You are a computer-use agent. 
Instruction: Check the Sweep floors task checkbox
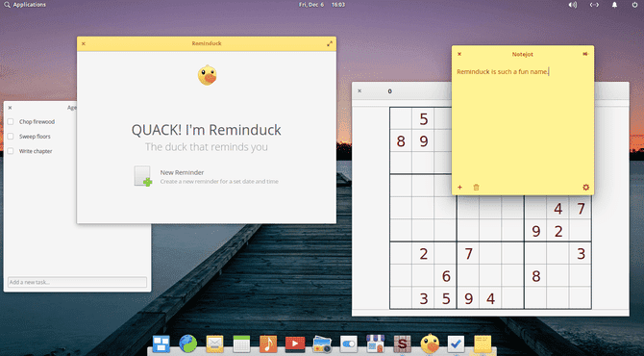tap(11, 136)
